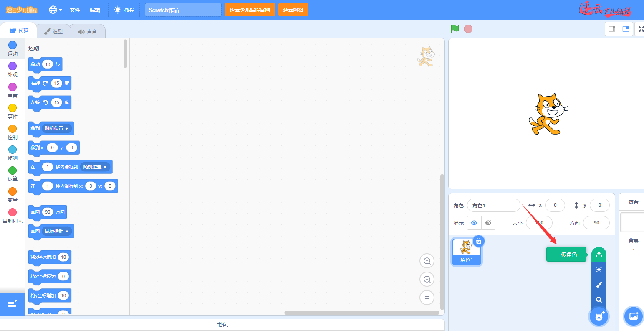Image resolution: width=644 pixels, height=331 pixels.
Task: Hide the sprite using crossed-eye icon
Action: pyautogui.click(x=488, y=223)
